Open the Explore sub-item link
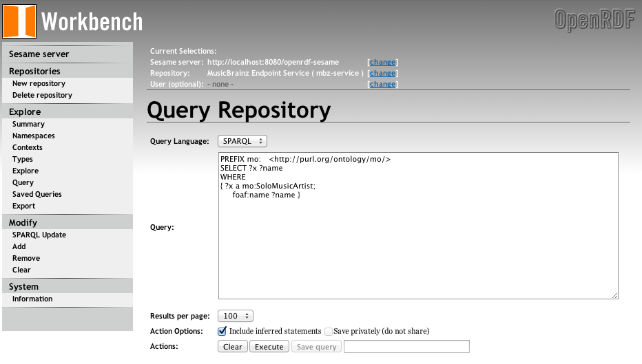642x364 pixels. 25,171
